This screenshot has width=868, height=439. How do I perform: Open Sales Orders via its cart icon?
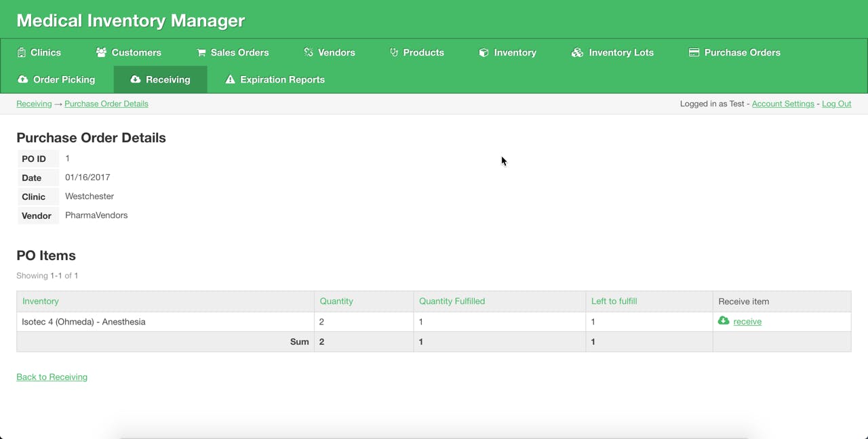[x=201, y=52]
